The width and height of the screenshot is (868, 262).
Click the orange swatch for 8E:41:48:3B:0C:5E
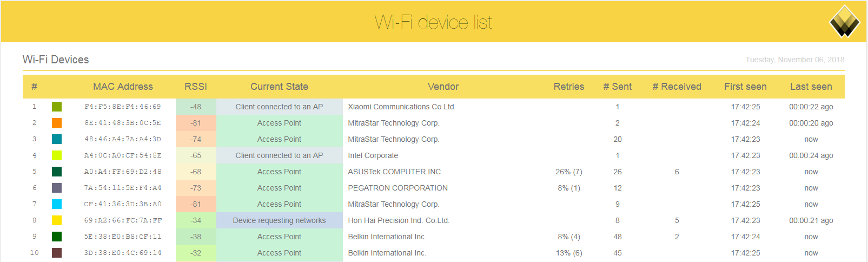point(57,123)
